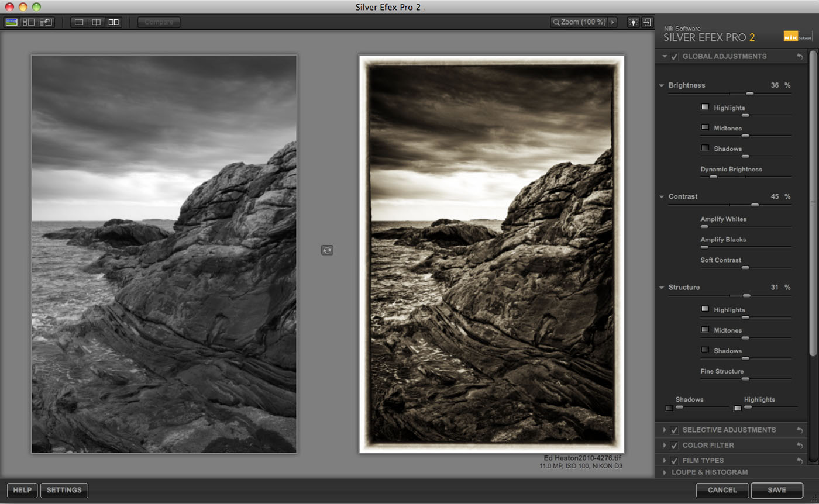Open the Settings button
Image resolution: width=819 pixels, height=504 pixels.
64,490
